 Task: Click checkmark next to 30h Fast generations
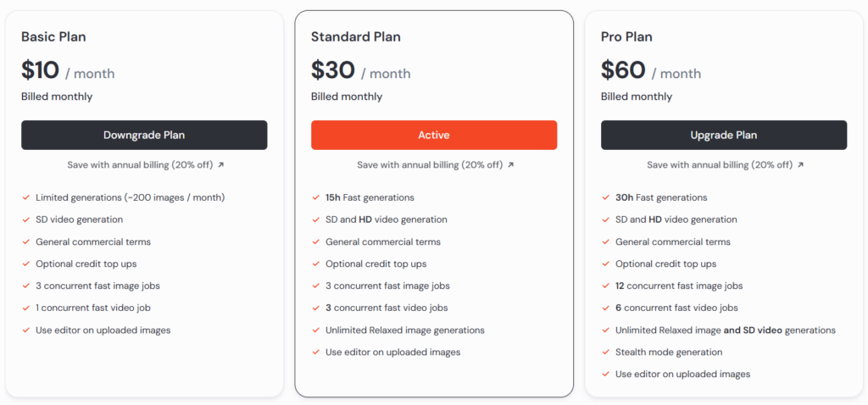tap(605, 197)
